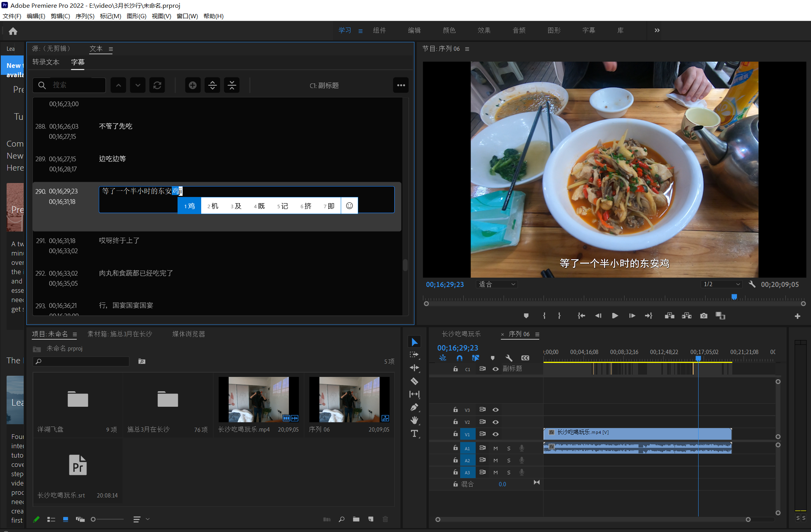Open the 序列(S) menu
The image size is (811, 532).
(x=85, y=16)
